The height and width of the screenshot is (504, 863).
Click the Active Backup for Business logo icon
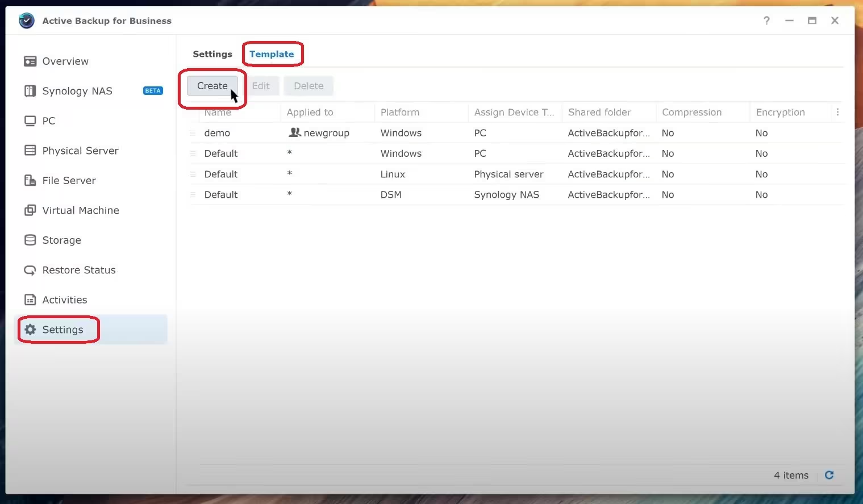(x=26, y=20)
